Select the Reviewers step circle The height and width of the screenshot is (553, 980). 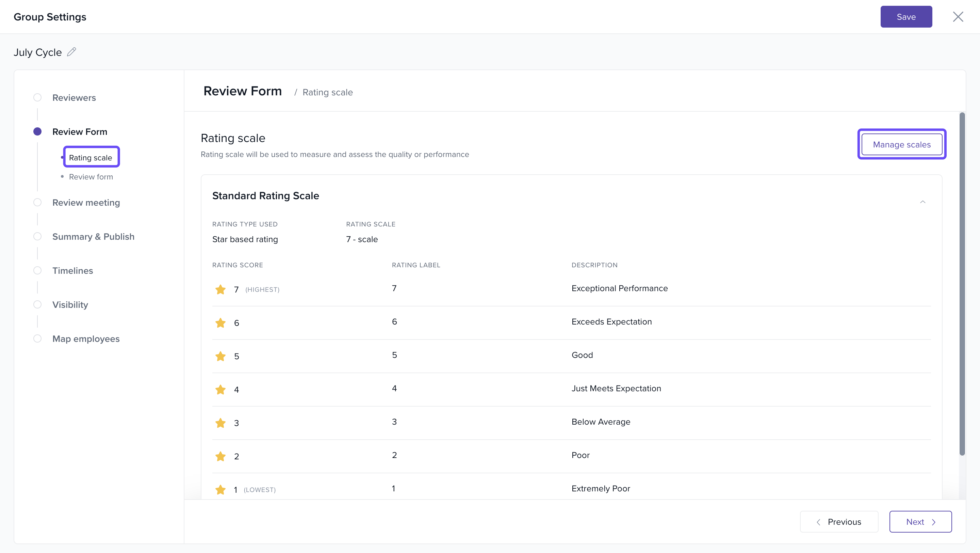37,97
